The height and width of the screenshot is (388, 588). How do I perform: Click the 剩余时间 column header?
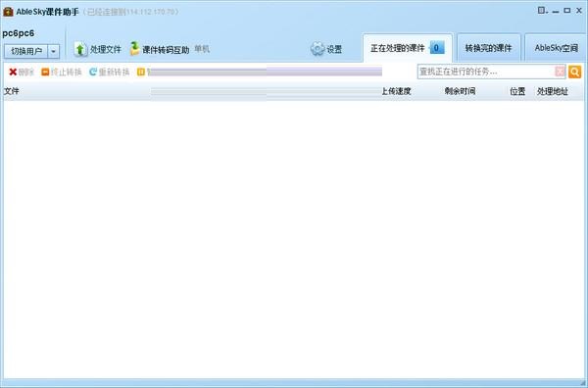(x=460, y=91)
